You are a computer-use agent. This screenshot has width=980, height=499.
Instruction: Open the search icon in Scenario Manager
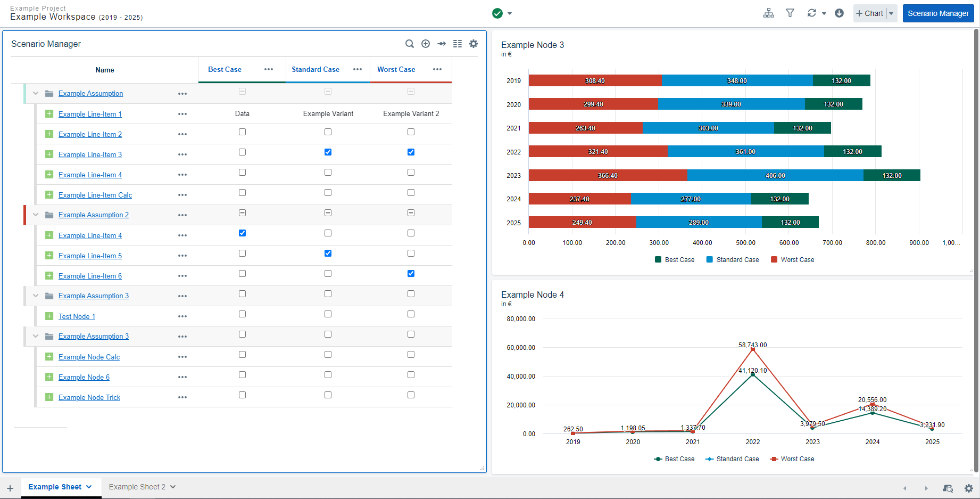click(x=410, y=44)
